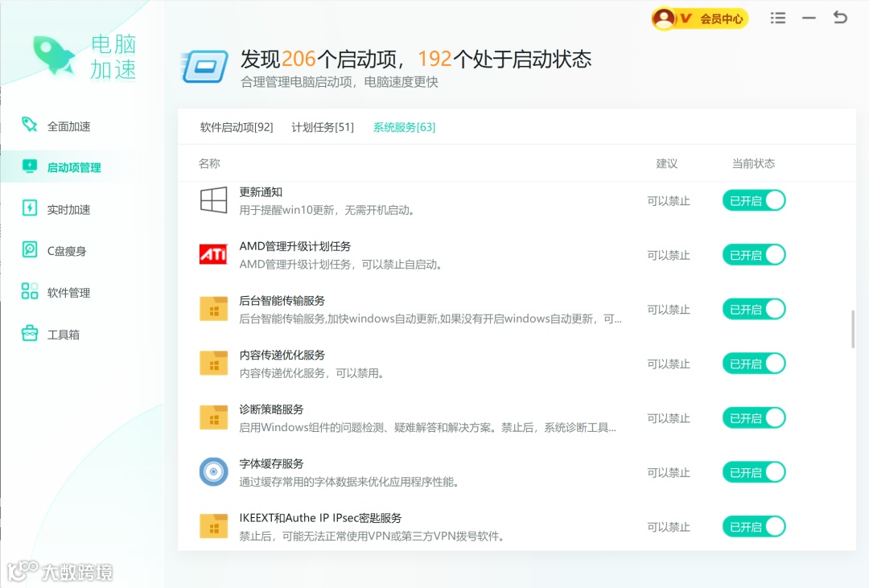869x588 pixels.
Task: Click the 工具箱 label in sidebar
Action: 64,335
